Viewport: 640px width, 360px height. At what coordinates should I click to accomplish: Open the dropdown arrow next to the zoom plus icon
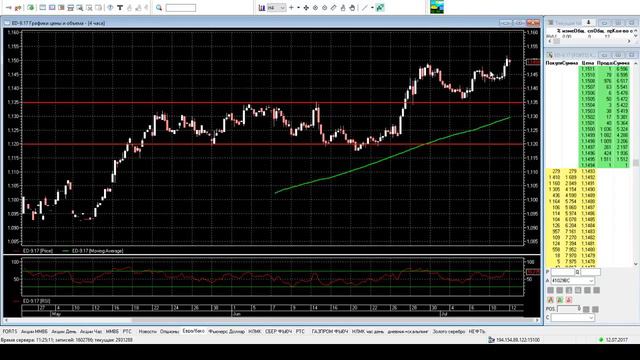pos(298,8)
